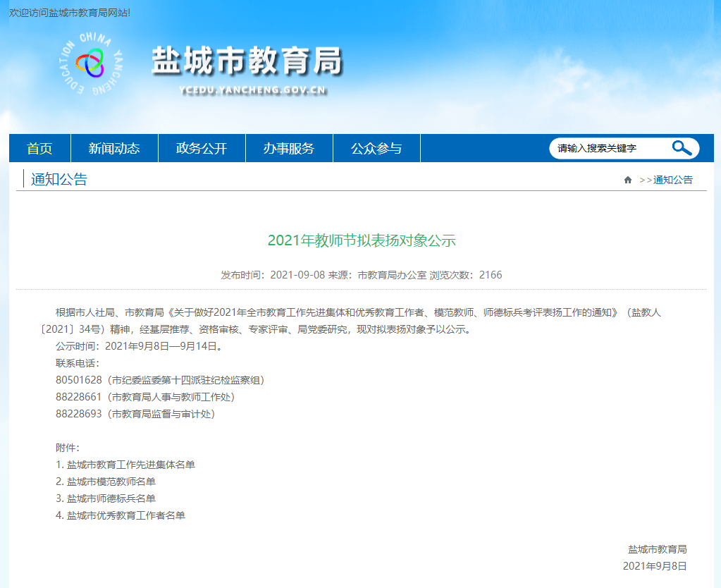Focus the search keyword input field

[609, 148]
